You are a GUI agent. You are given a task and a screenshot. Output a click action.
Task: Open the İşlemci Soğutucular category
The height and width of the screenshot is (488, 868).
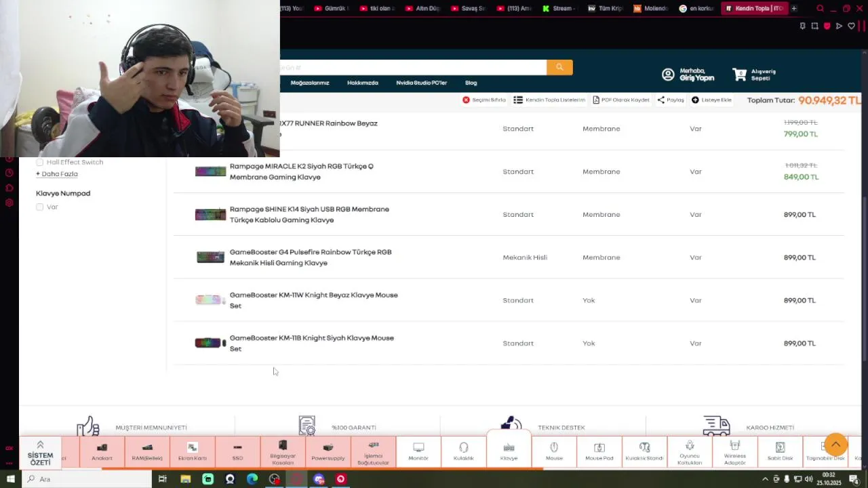373,452
